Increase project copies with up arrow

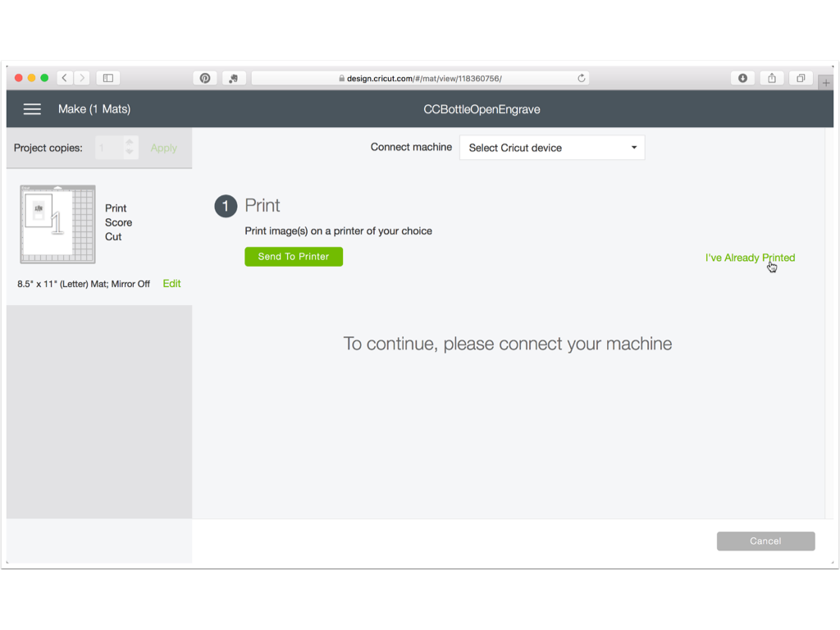[130, 143]
